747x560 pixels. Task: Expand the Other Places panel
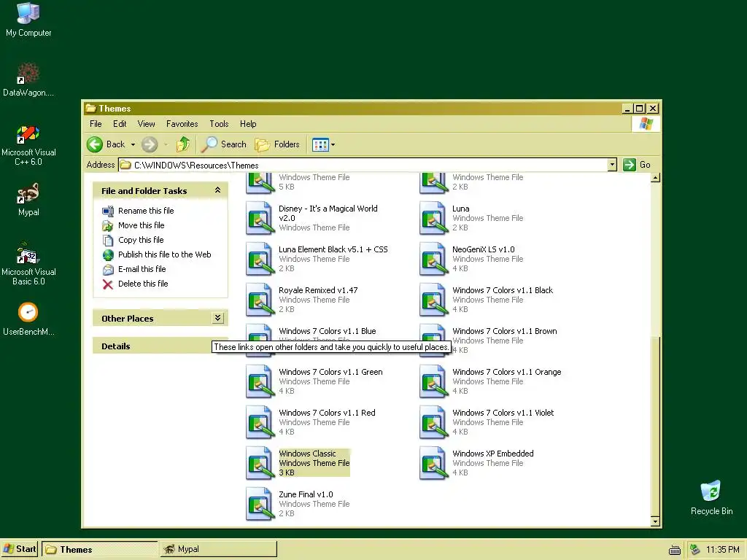[217, 318]
